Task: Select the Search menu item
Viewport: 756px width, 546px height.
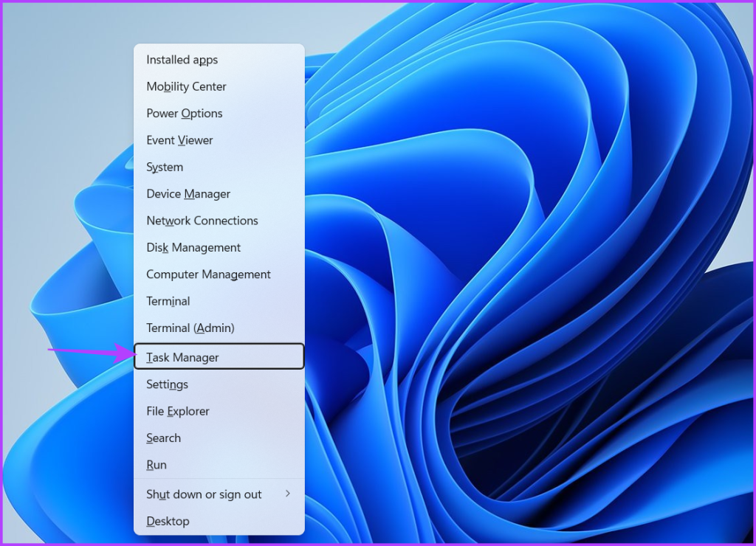Action: [x=219, y=438]
